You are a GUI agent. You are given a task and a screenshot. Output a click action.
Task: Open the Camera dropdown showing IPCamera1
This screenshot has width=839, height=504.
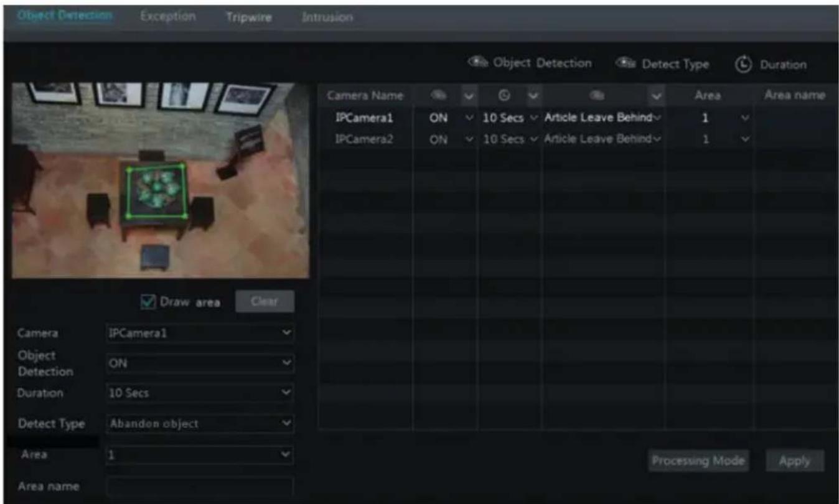[199, 333]
